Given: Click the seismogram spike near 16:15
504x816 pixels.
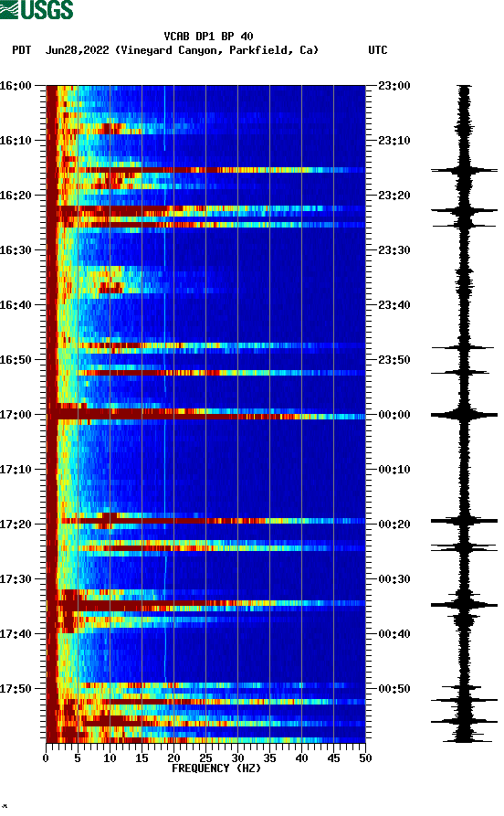Looking at the screenshot, I should click(x=465, y=170).
